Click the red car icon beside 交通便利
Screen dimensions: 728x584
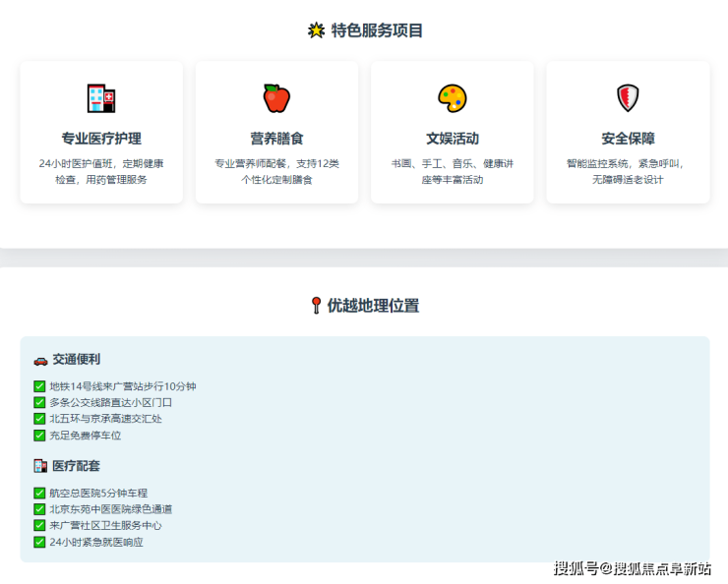click(40, 360)
